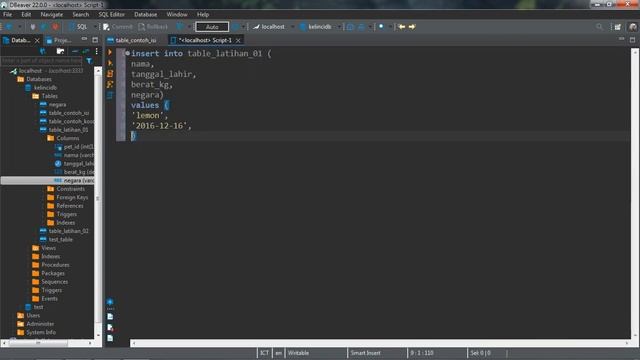Rollback the transaction
This screenshot has height=360, width=640.
point(153,27)
